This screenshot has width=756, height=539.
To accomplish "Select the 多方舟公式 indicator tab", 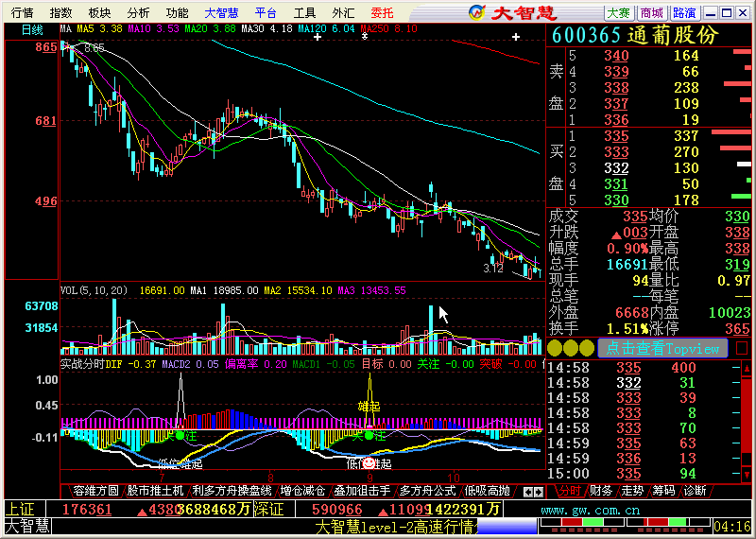I will (427, 491).
